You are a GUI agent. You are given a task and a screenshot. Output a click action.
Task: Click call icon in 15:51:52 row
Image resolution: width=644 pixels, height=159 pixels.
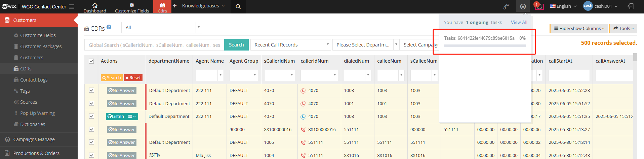point(303,104)
